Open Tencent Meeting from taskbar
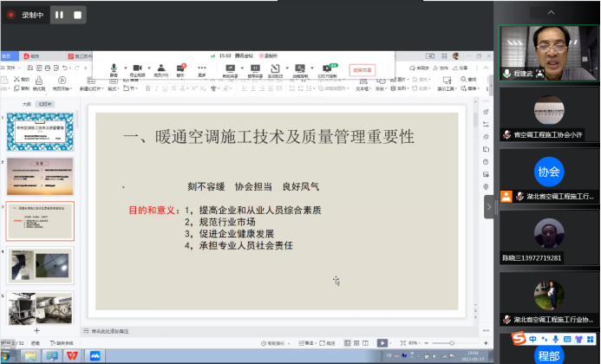The image size is (601, 364). (x=95, y=356)
